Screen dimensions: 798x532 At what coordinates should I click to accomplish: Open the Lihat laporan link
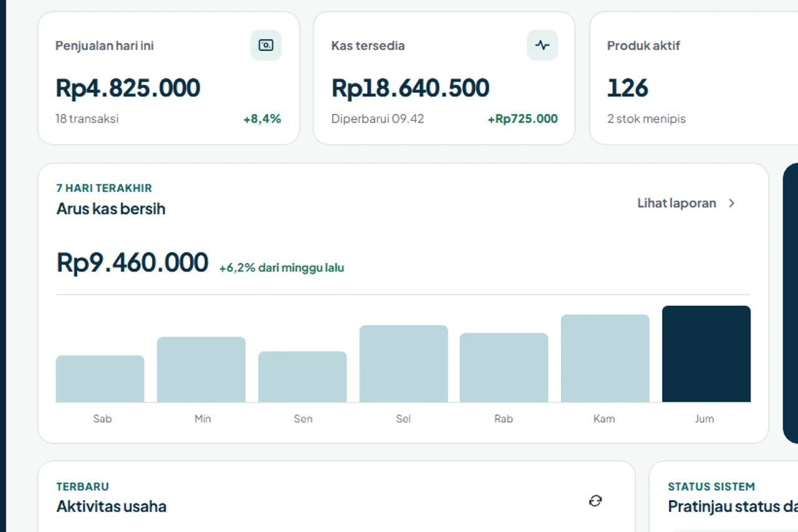[x=687, y=203]
